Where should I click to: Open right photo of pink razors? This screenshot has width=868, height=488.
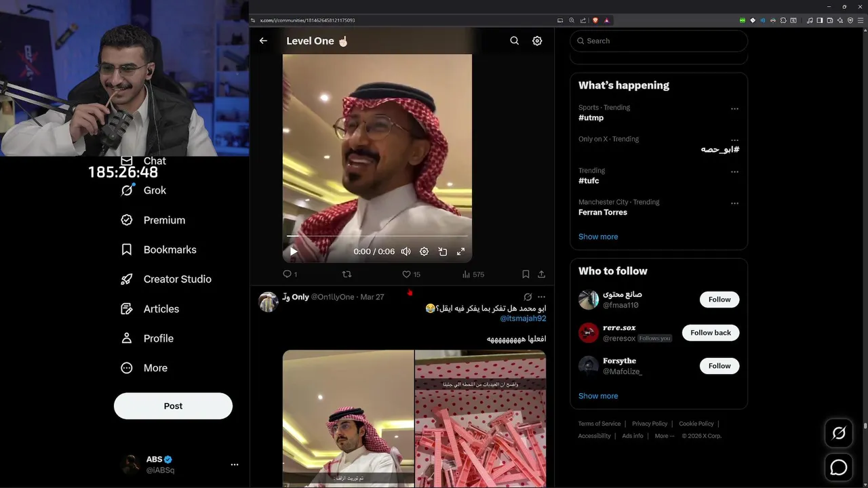(x=481, y=418)
